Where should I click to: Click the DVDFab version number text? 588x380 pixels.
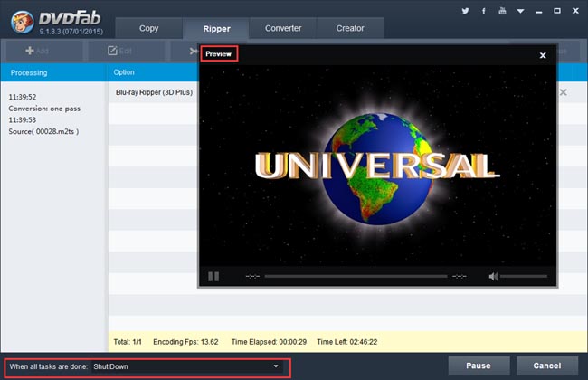(71, 32)
